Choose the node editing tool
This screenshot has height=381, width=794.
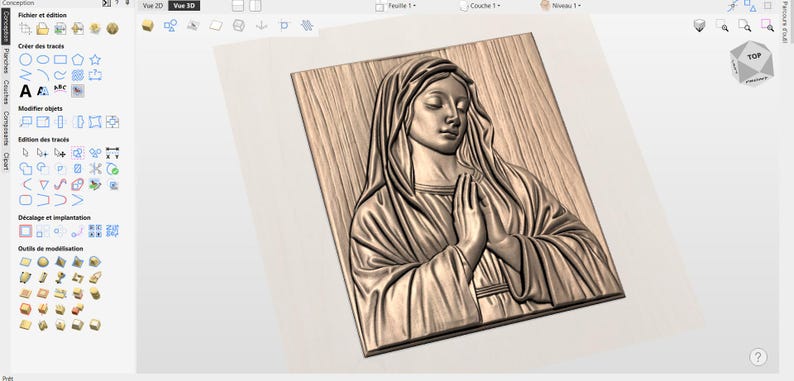click(x=43, y=153)
